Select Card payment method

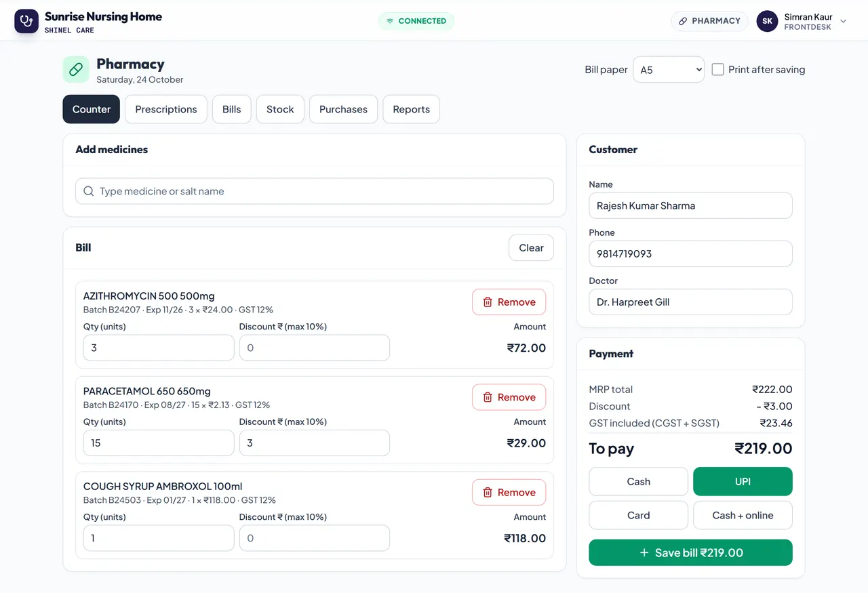pos(639,515)
